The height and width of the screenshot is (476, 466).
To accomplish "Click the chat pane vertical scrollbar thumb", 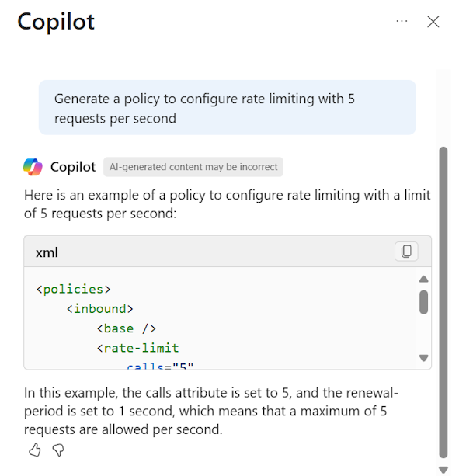I will point(443,303).
